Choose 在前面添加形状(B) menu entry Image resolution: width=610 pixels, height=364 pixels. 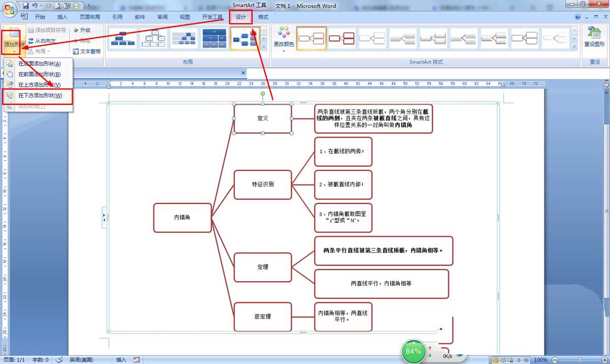[38, 74]
